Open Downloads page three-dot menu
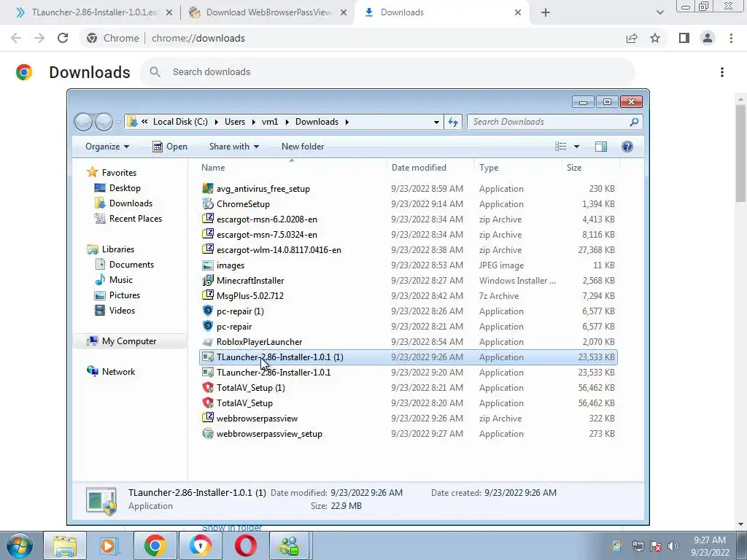 [722, 72]
